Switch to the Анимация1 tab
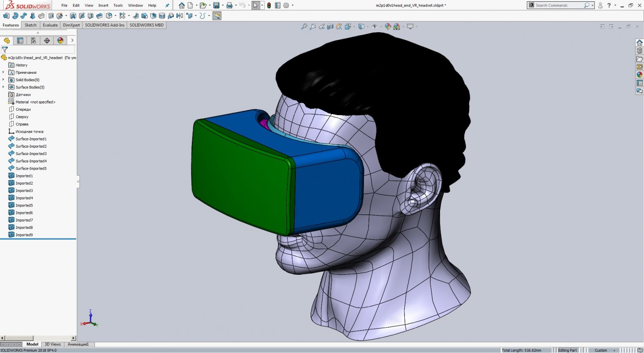The height and width of the screenshot is (353, 644). coord(78,344)
